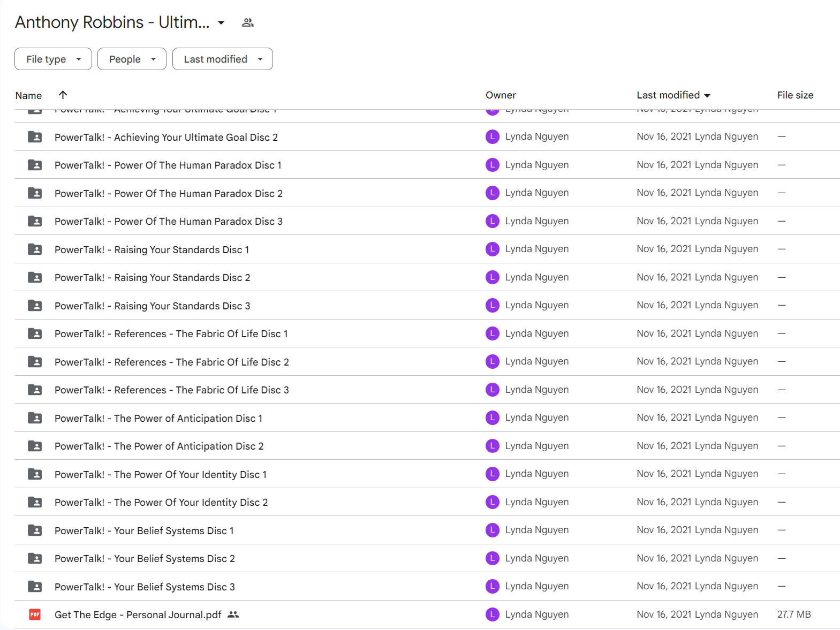Sort by the Name column header
This screenshot has height=630, width=840.
point(28,95)
